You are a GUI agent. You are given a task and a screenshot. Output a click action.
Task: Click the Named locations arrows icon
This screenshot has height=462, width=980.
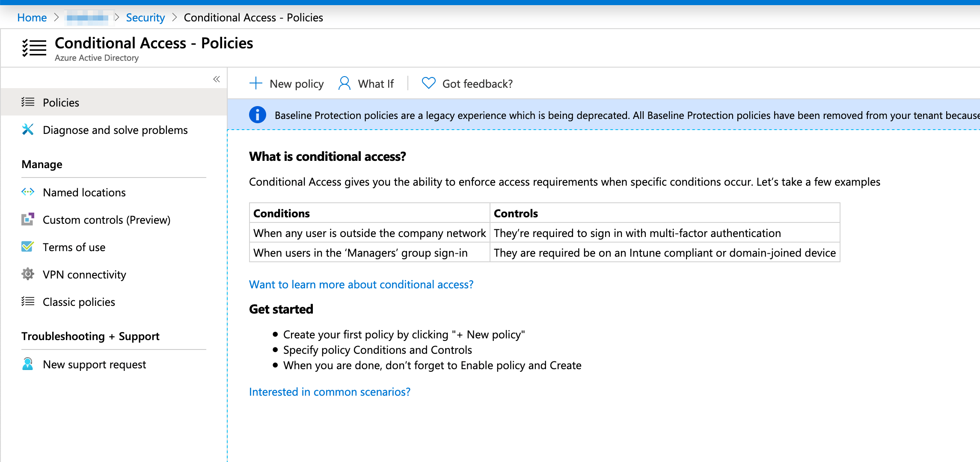(x=28, y=192)
